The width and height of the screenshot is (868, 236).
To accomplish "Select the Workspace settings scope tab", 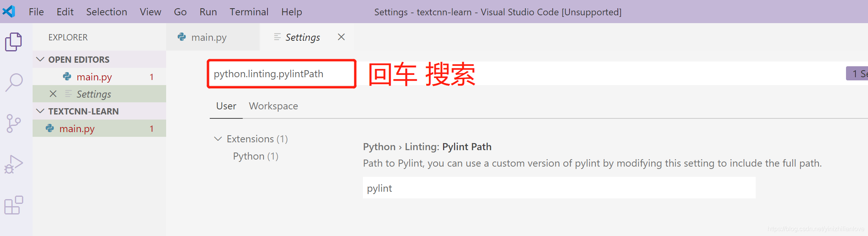I will [273, 106].
